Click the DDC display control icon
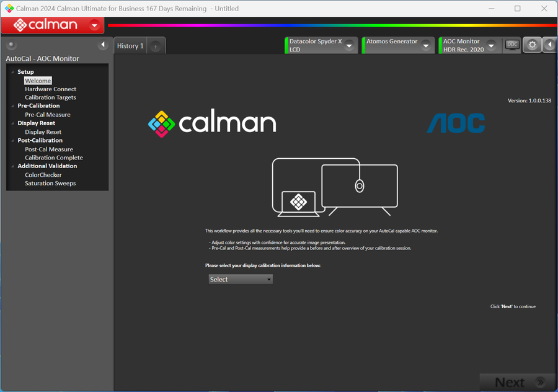This screenshot has width=558, height=392. pos(512,45)
